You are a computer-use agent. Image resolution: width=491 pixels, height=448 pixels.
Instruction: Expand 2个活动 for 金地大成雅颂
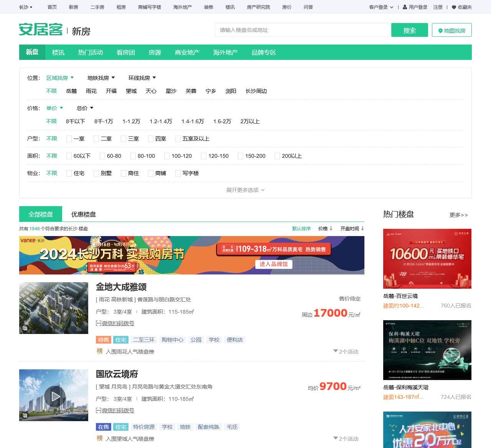(x=346, y=352)
